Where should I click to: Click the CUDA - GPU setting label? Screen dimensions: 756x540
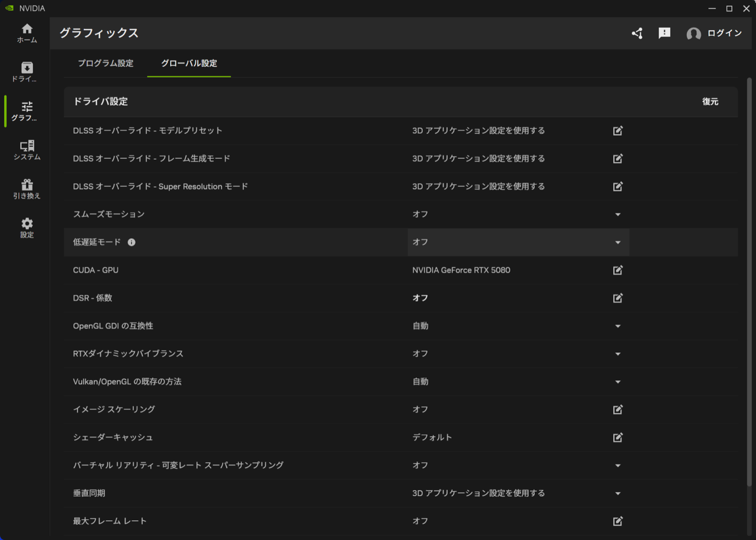click(95, 270)
